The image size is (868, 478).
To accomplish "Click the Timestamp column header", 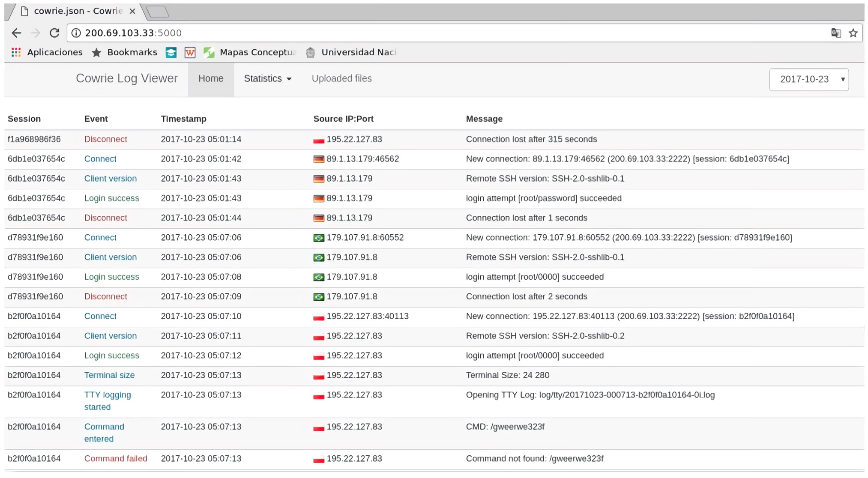I will (x=183, y=119).
